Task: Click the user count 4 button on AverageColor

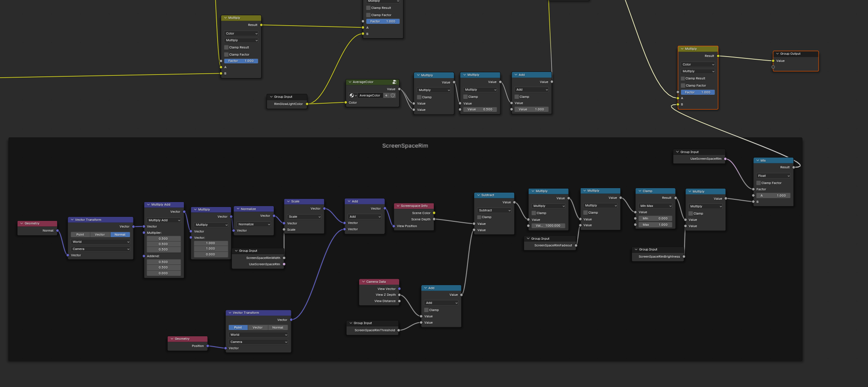Action: 386,96
